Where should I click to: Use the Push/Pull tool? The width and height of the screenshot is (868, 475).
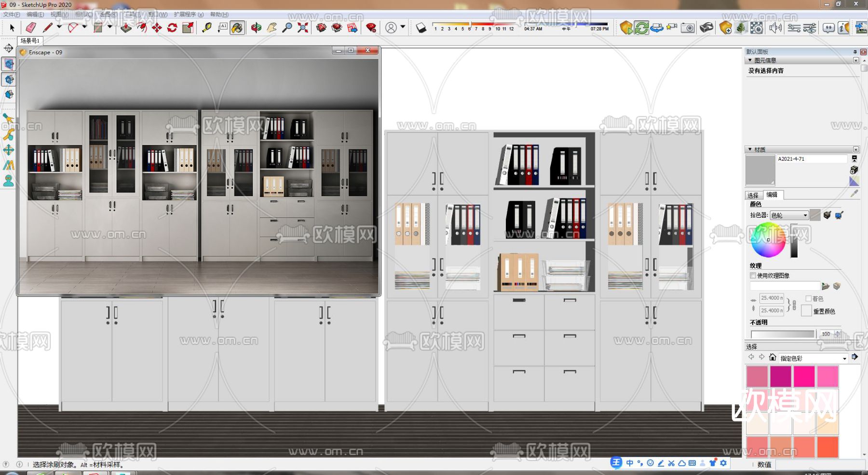tap(126, 28)
